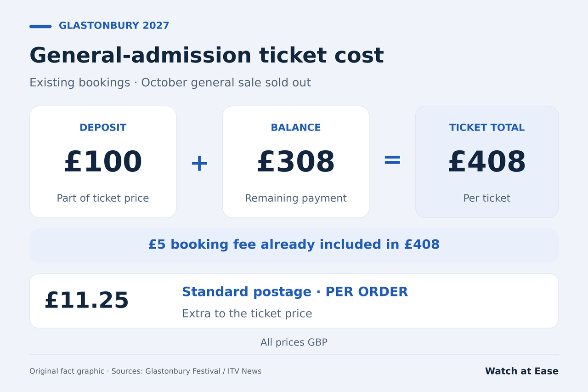Click Part of ticket price caption
588x392 pixels.
[103, 198]
